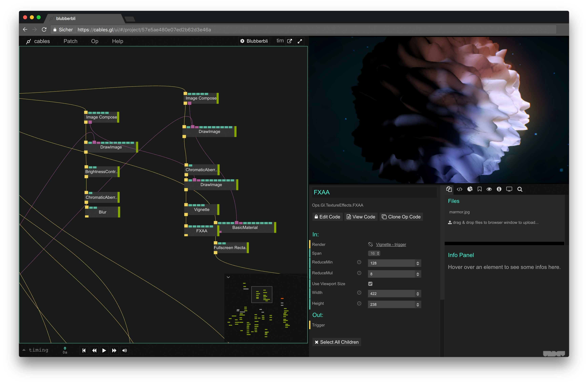The height and width of the screenshot is (384, 588).
Task: Click the ReduceMin stepper arrows
Action: tap(418, 263)
